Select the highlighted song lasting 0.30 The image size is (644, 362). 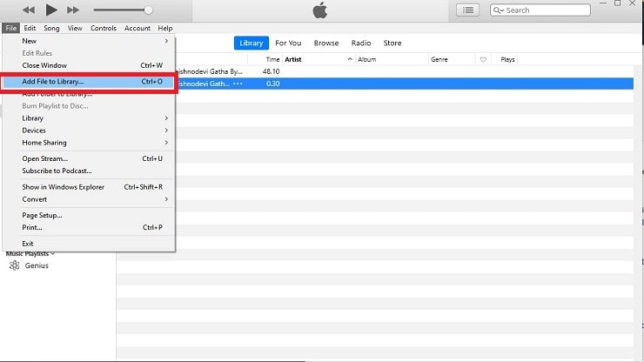[x=405, y=84]
